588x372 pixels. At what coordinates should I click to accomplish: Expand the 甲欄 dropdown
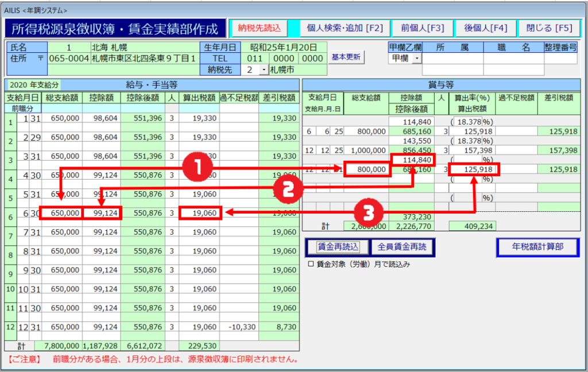tap(416, 59)
